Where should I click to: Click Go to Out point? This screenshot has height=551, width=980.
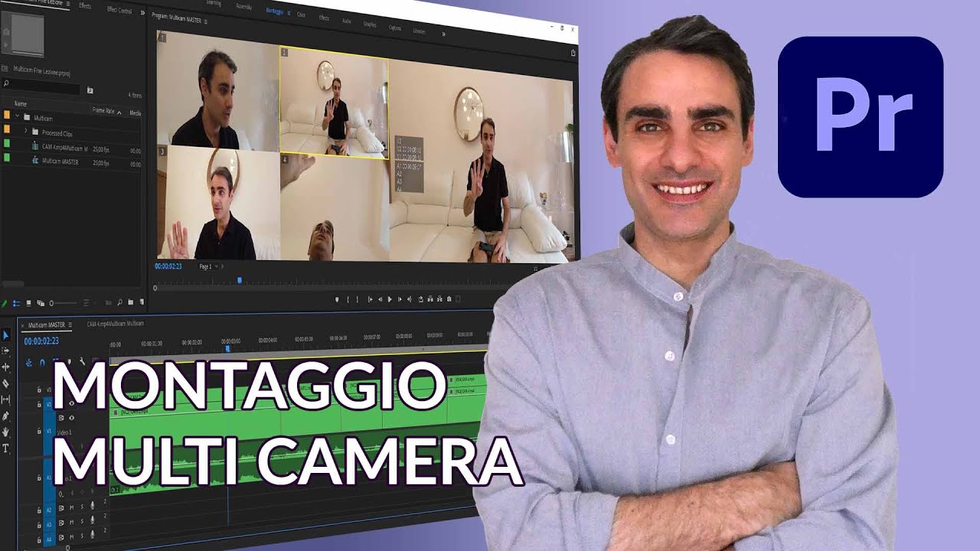point(410,299)
